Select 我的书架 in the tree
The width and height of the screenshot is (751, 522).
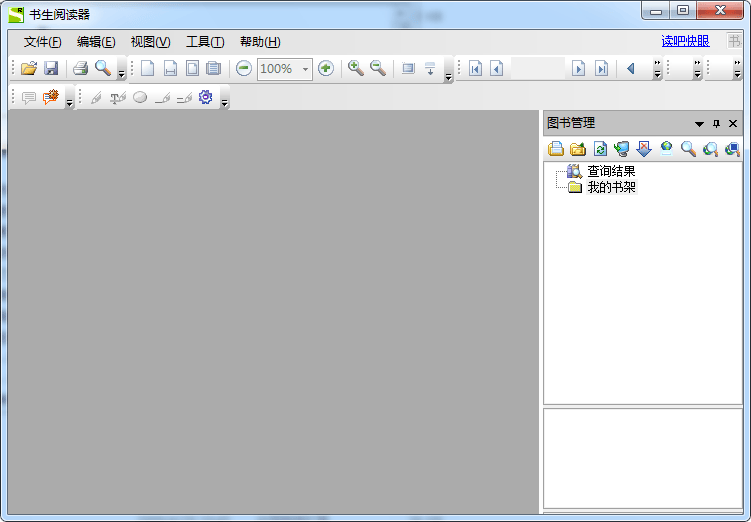pos(611,187)
